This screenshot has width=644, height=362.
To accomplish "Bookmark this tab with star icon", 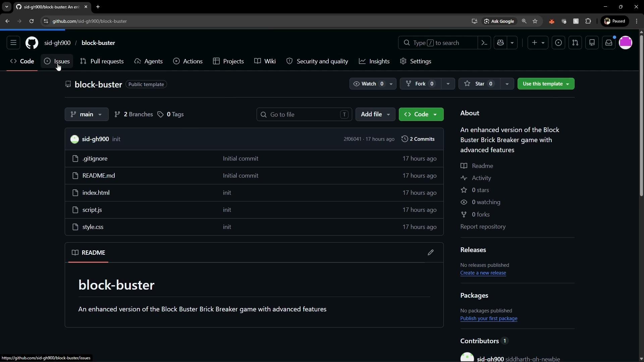I will 535,21.
